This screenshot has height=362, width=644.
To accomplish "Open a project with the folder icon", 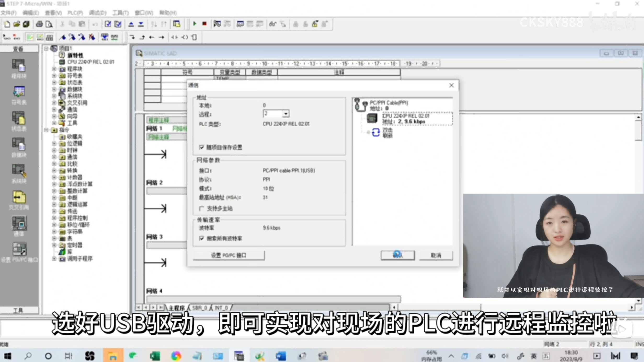I will click(17, 24).
